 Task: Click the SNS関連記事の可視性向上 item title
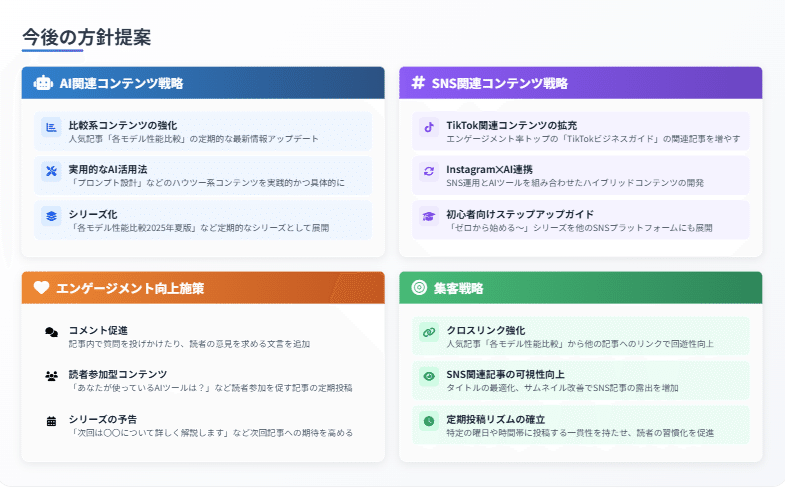coord(505,374)
